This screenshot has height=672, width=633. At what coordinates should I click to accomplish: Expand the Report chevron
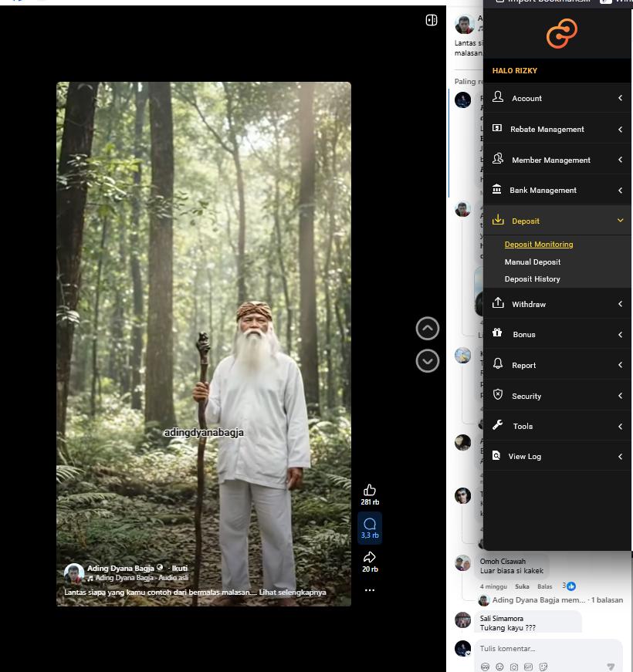[620, 365]
